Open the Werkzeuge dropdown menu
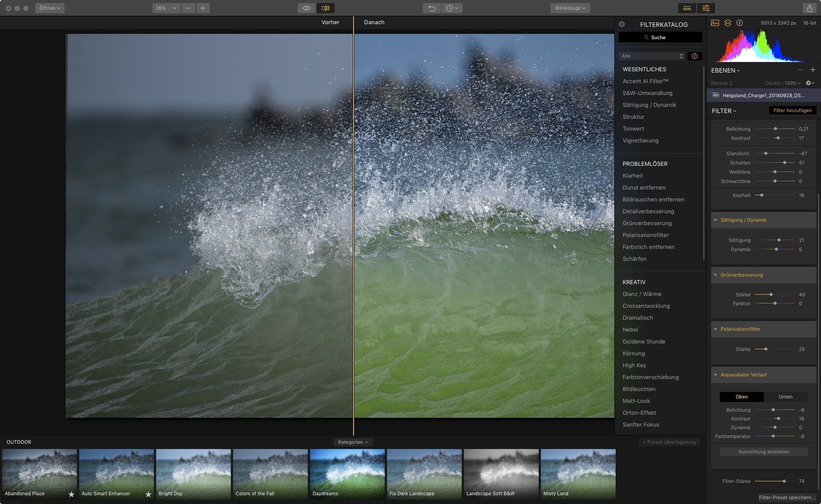This screenshot has width=821, height=504. pyautogui.click(x=570, y=8)
